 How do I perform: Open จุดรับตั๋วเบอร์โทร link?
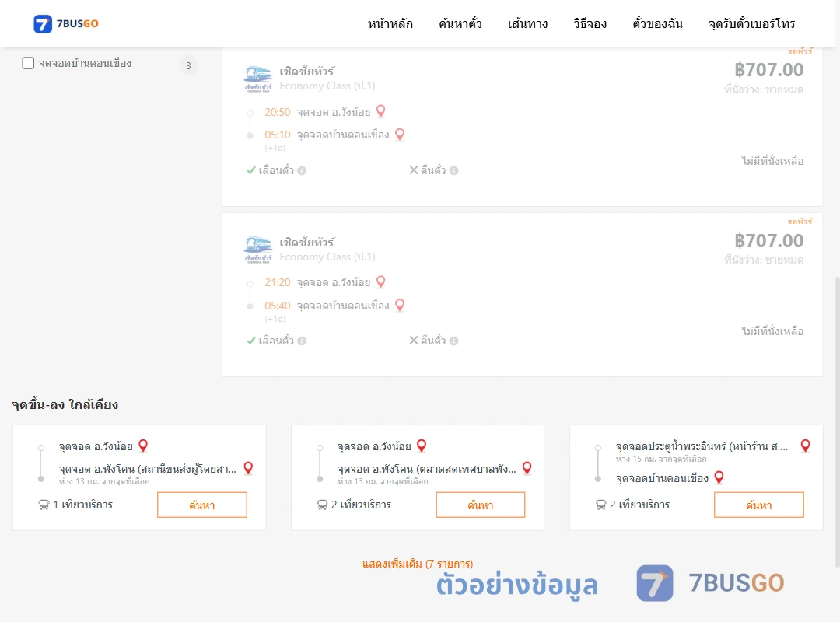tap(751, 23)
